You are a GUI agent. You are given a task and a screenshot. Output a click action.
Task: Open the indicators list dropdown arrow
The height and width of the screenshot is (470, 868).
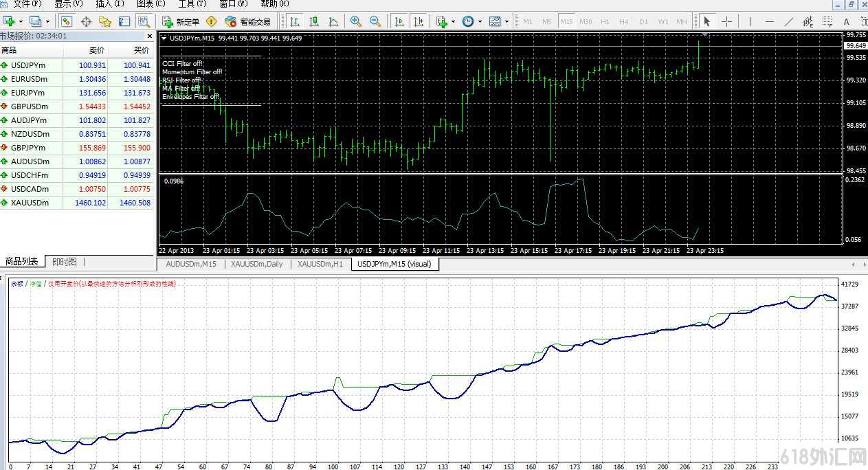454,21
